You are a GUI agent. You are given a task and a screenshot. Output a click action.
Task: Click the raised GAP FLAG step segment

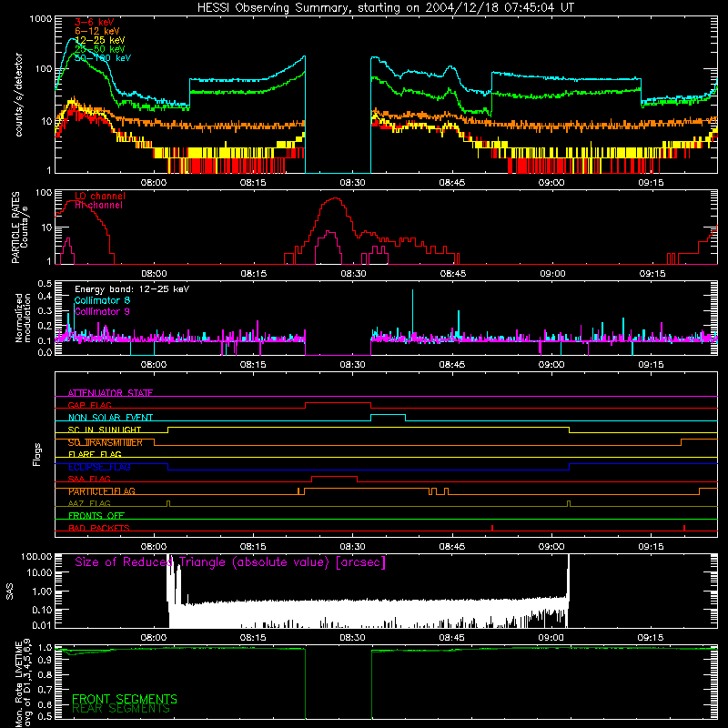[x=338, y=402]
